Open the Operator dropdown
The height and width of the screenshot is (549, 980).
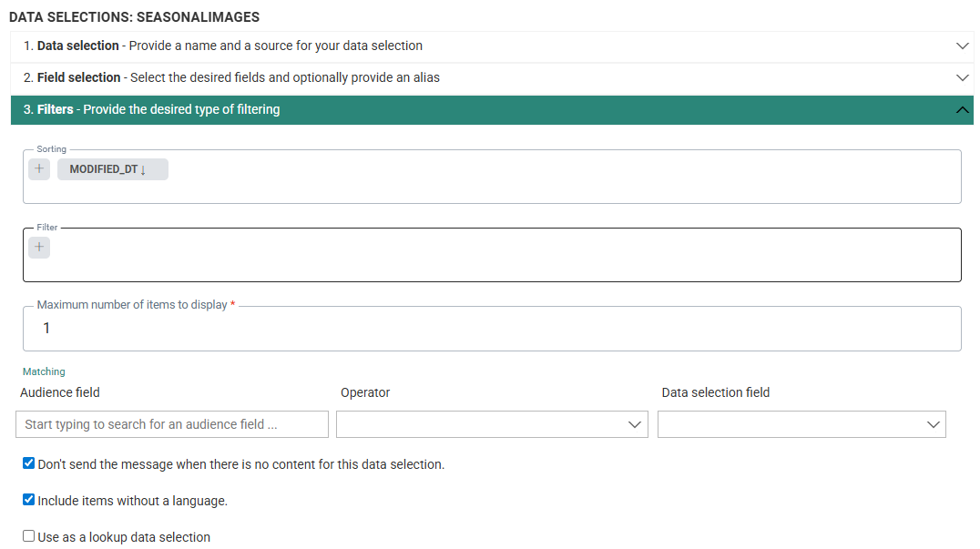(492, 424)
